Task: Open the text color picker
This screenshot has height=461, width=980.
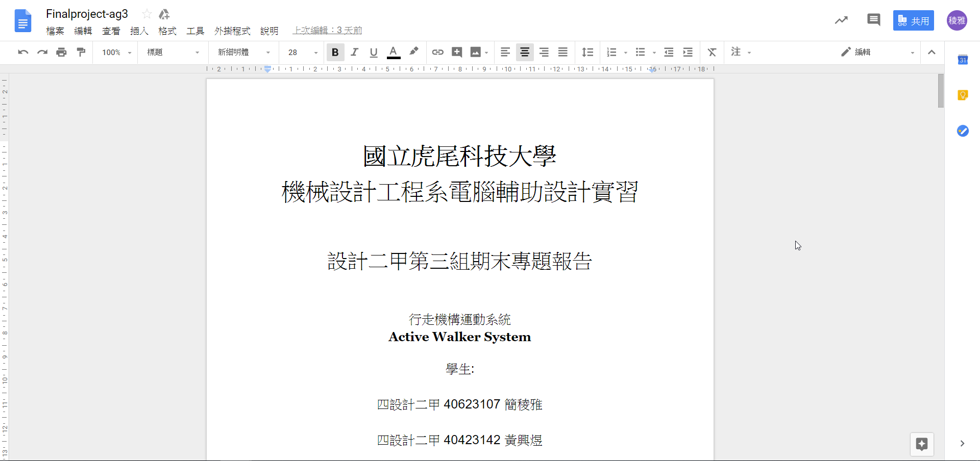Action: [x=394, y=52]
